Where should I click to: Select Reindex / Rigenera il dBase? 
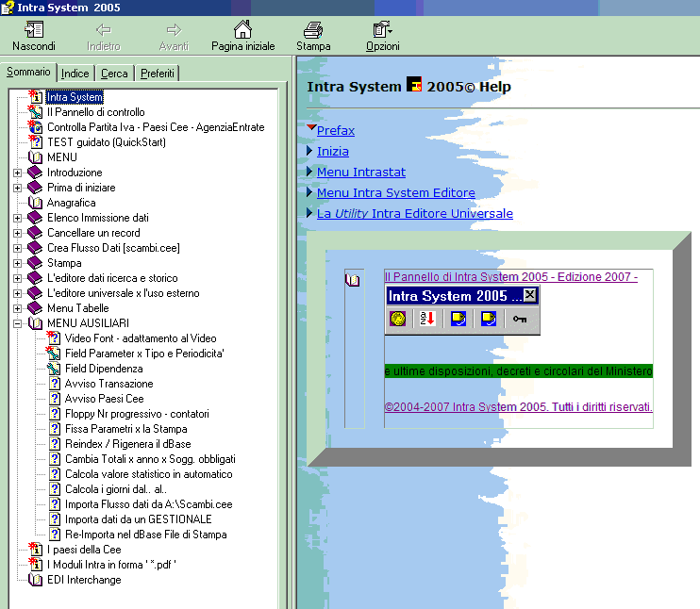[128, 444]
